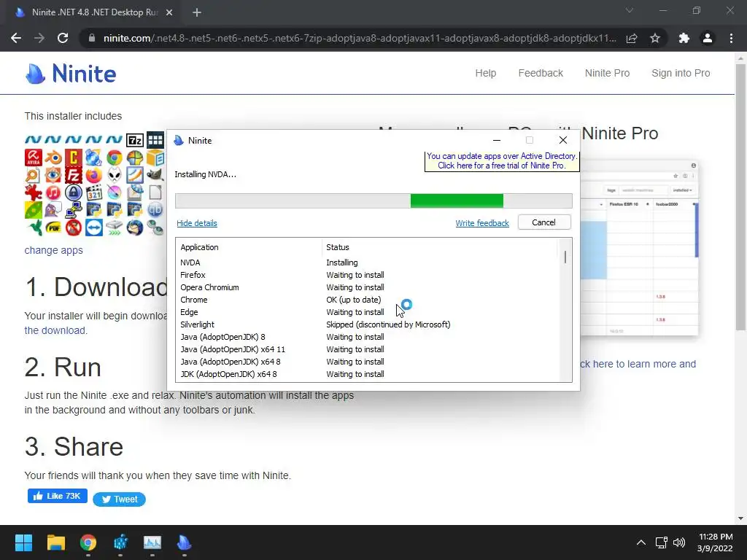Open the browser extensions puzzle icon

click(684, 38)
